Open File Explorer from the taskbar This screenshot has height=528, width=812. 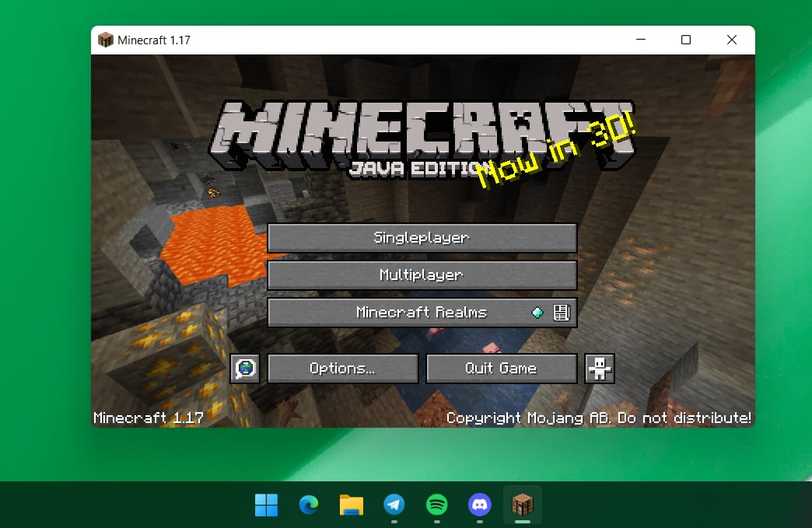coord(352,505)
